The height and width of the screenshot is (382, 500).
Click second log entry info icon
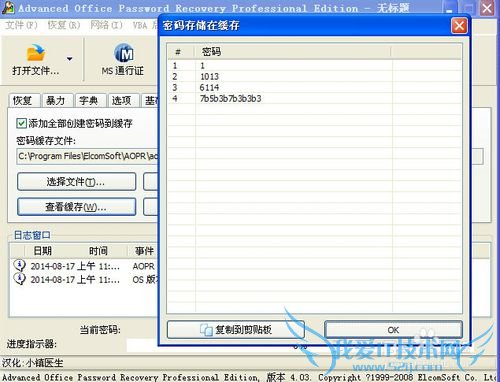19,279
